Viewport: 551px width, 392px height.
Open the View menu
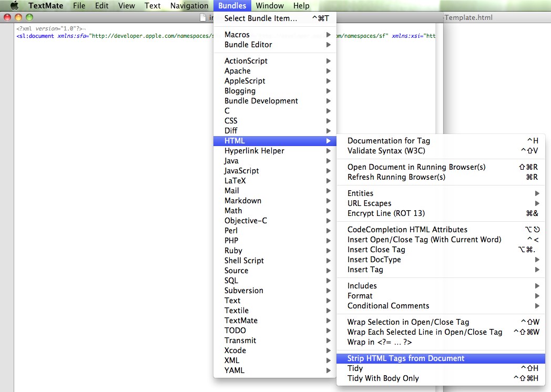pyautogui.click(x=127, y=6)
